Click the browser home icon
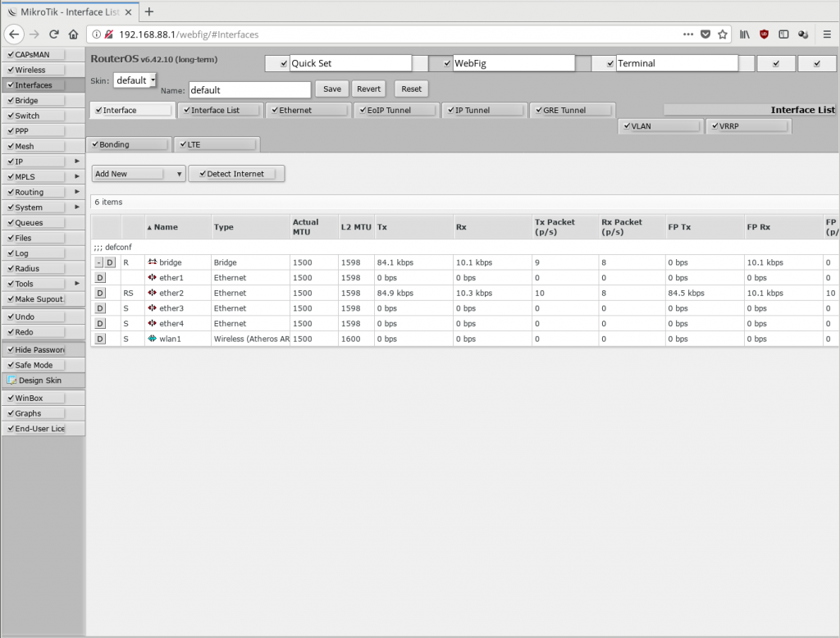The image size is (840, 638). click(x=74, y=34)
